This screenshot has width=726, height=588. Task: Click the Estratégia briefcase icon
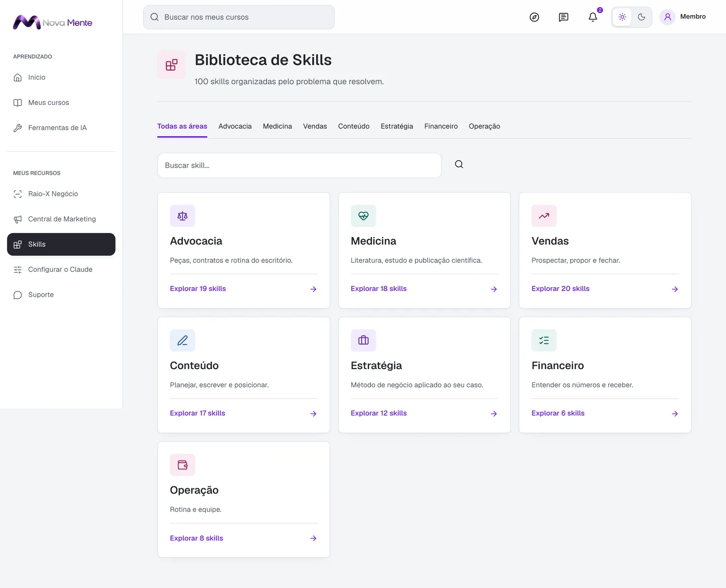point(364,340)
